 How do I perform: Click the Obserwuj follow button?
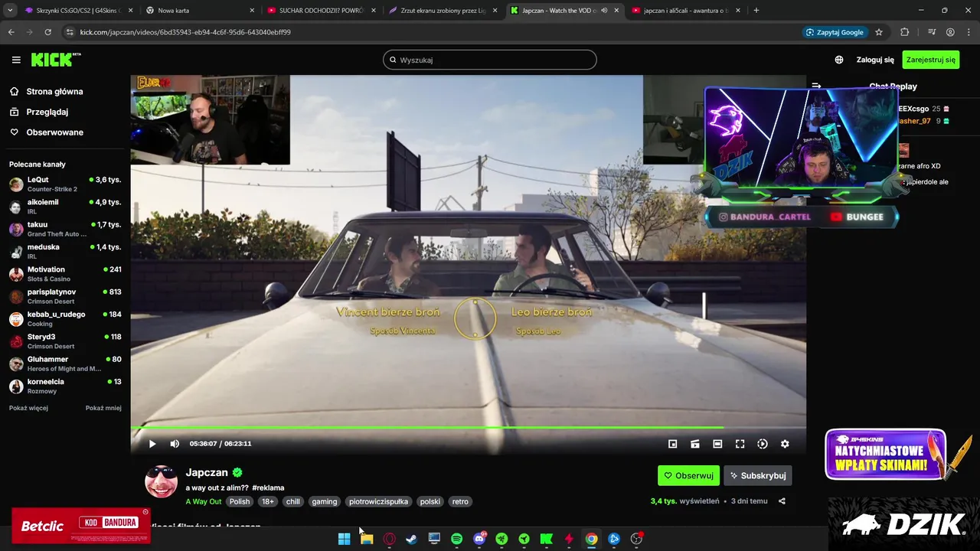click(688, 475)
